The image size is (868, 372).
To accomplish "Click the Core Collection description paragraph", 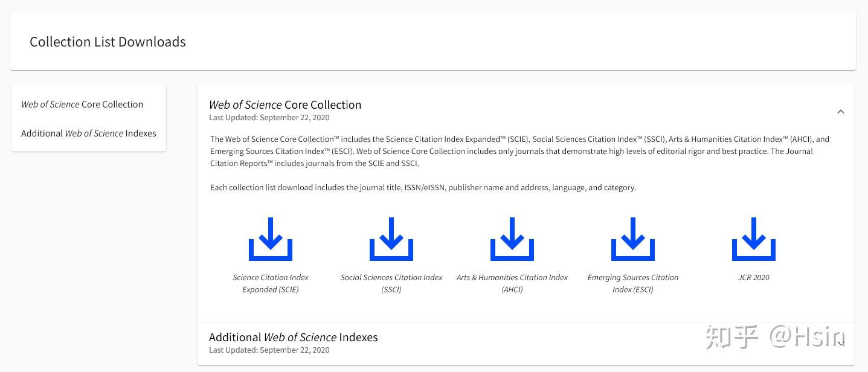I will (x=519, y=151).
